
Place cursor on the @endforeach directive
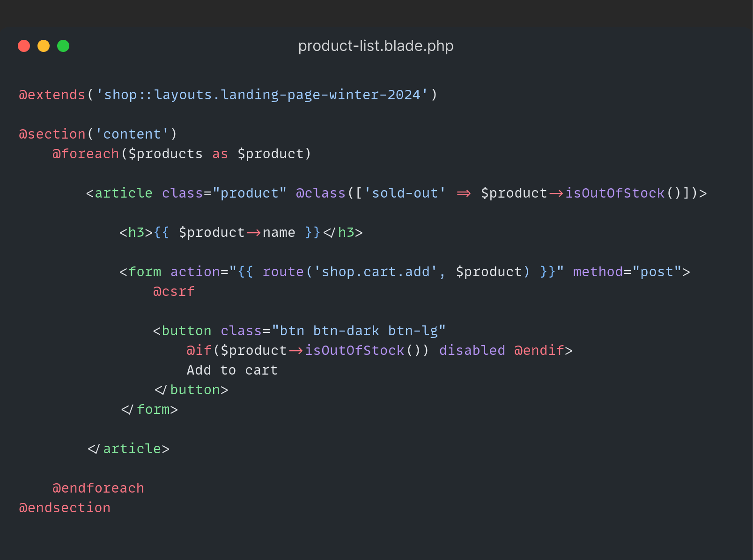[x=98, y=488]
